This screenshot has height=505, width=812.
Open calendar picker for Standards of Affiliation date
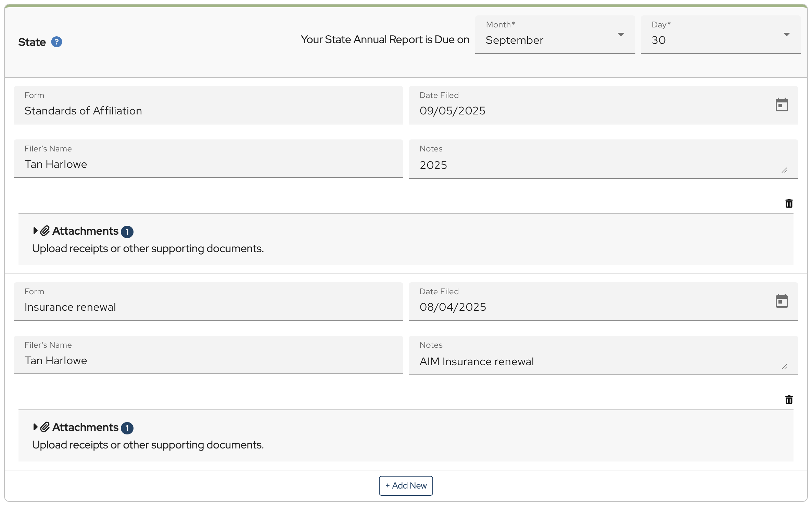click(782, 105)
